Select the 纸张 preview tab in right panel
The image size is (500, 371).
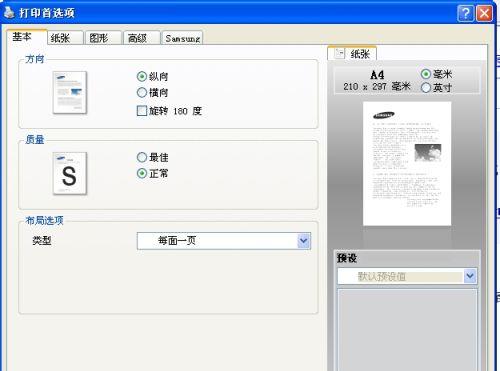coord(352,53)
